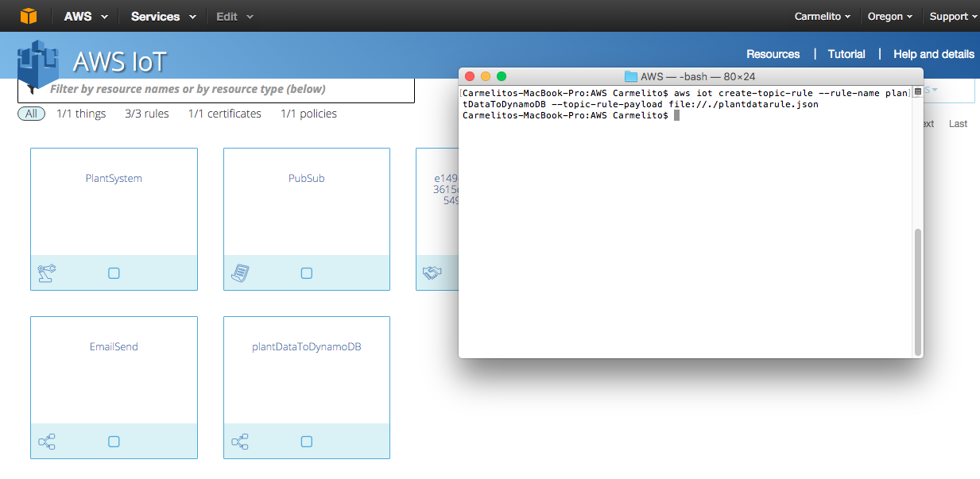Select the PlantSystem card checkbox
980x479 pixels.
[x=114, y=273]
